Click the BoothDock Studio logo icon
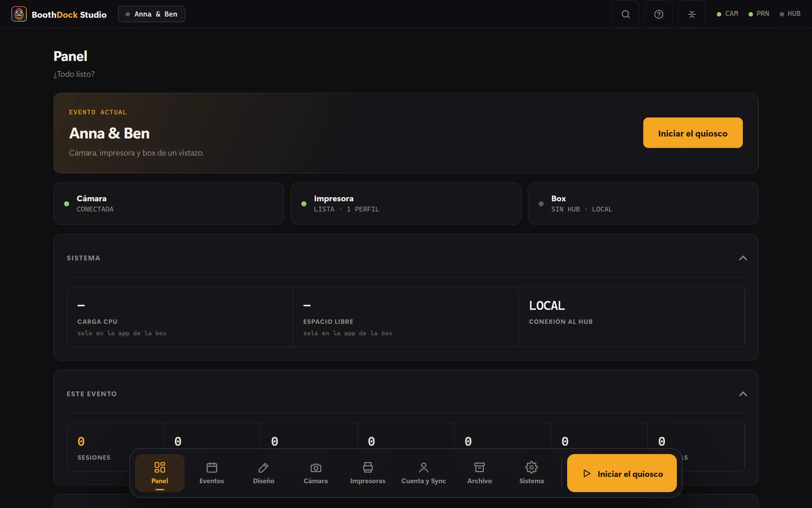The height and width of the screenshot is (508, 812). [19, 14]
